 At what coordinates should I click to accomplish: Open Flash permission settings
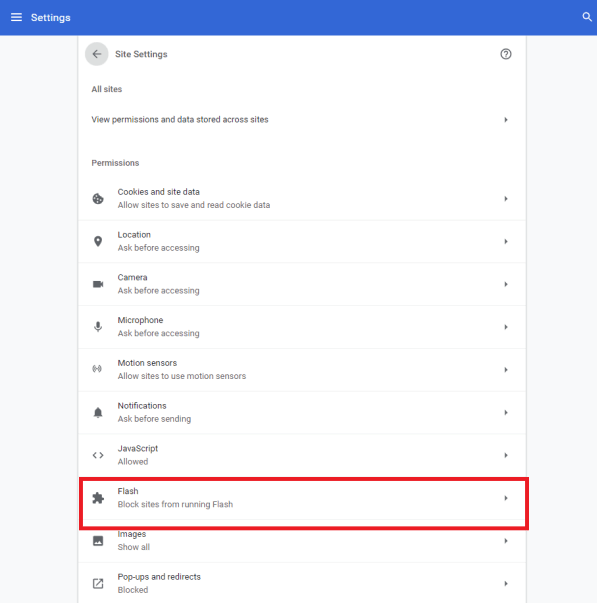coord(302,498)
